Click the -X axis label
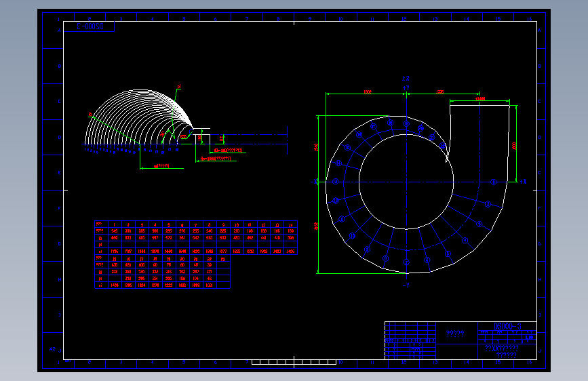This screenshot has width=588, height=381. pyautogui.click(x=314, y=182)
